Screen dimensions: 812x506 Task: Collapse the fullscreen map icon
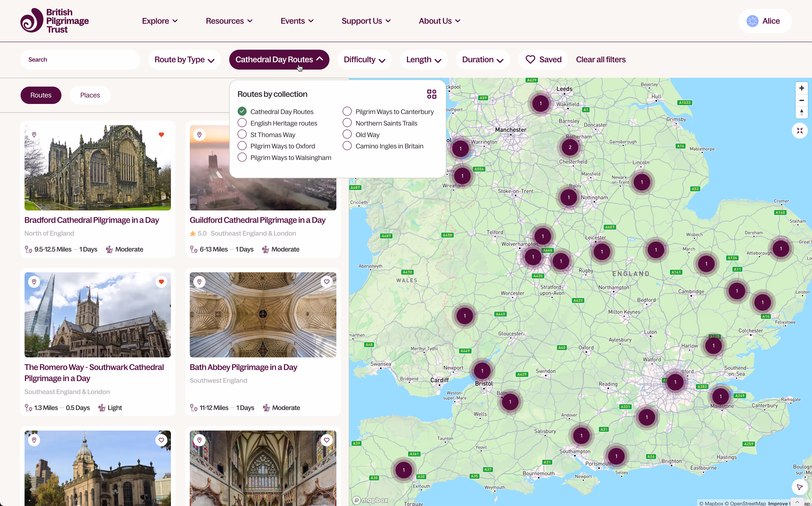(800, 131)
